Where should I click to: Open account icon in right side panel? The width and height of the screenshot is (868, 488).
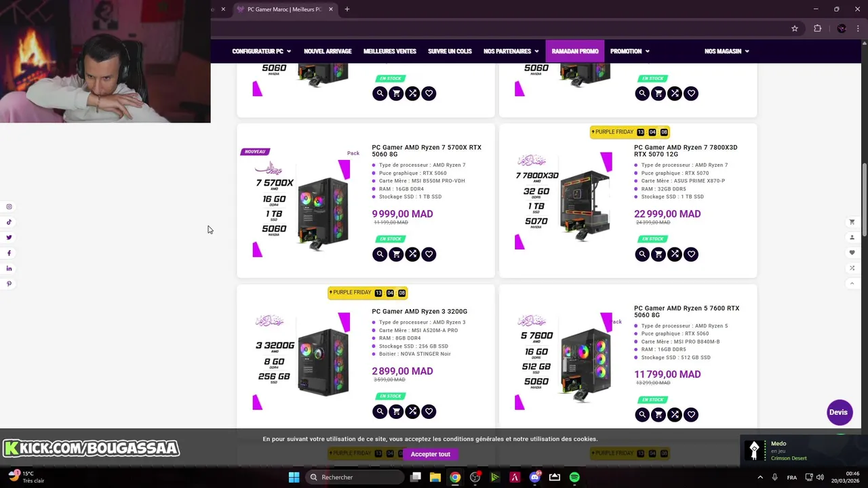click(x=852, y=237)
